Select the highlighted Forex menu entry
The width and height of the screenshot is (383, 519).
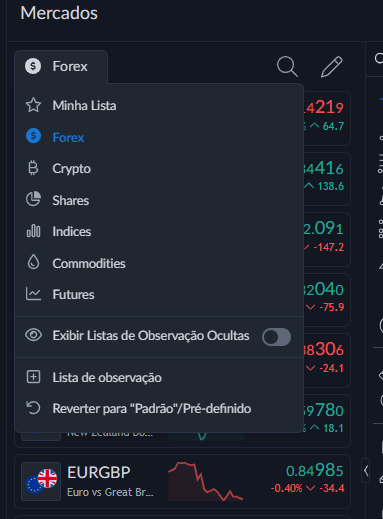click(159, 137)
